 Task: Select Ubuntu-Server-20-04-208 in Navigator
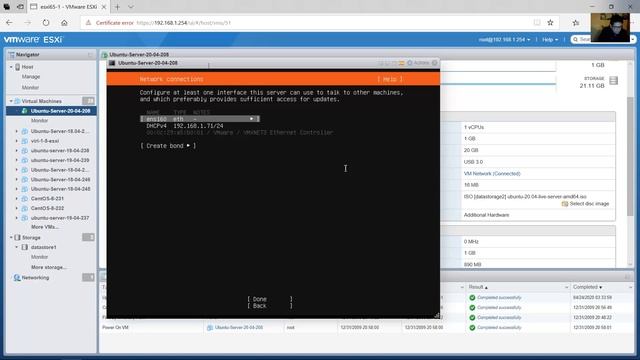[x=60, y=111]
